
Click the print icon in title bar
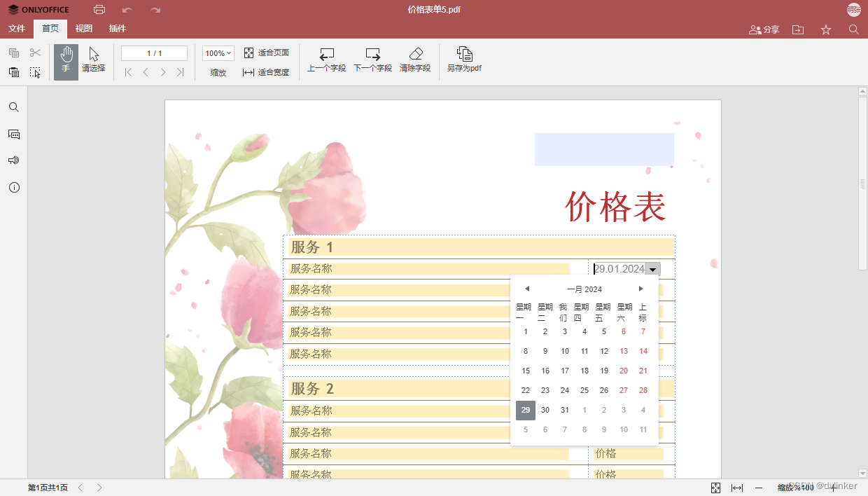coord(99,10)
